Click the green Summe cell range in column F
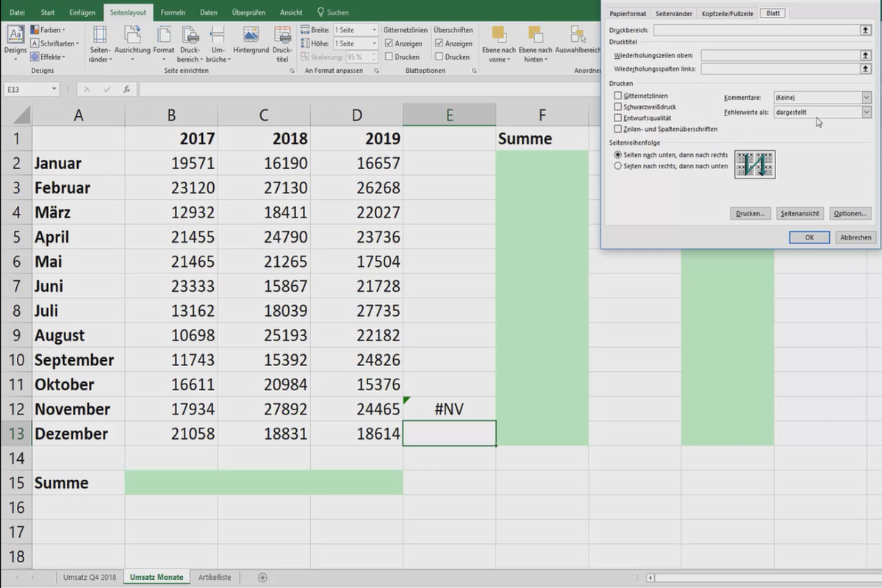The height and width of the screenshot is (588, 882). pyautogui.click(x=542, y=294)
